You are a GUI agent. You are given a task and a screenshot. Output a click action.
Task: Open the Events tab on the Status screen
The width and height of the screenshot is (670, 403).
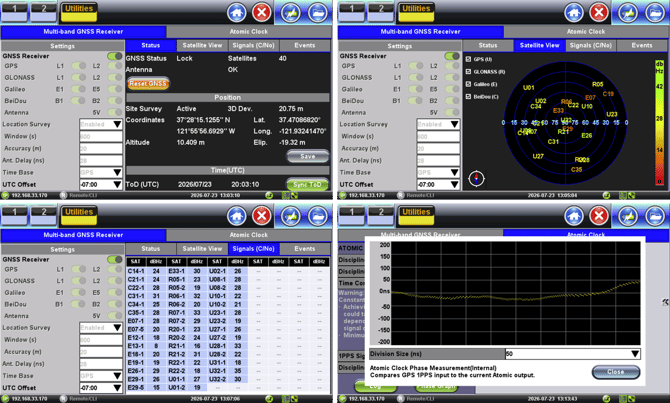[305, 45]
